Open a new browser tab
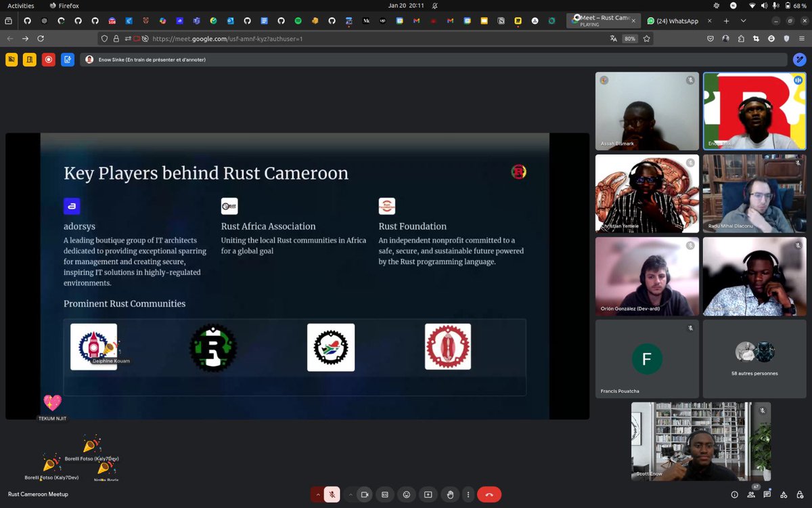The width and height of the screenshot is (812, 508). [726, 21]
